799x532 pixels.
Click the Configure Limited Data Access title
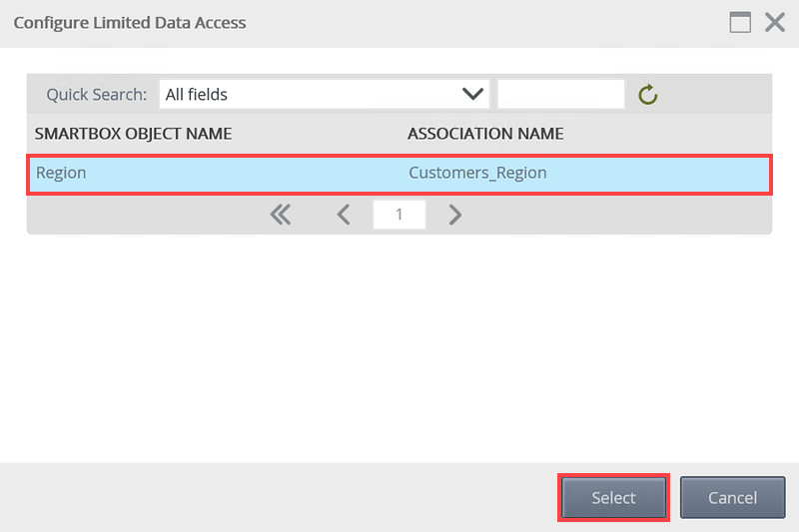[x=130, y=22]
